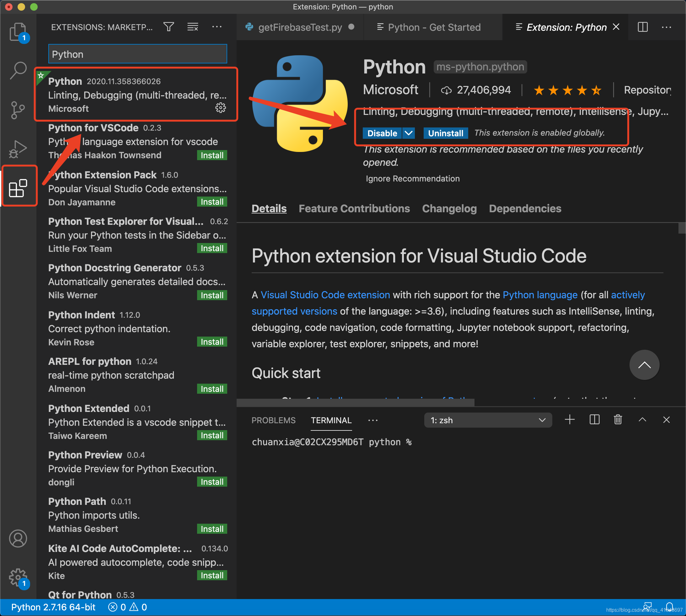Viewport: 686px width, 616px height.
Task: Click Ignore Recommendation
Action: 412,178
